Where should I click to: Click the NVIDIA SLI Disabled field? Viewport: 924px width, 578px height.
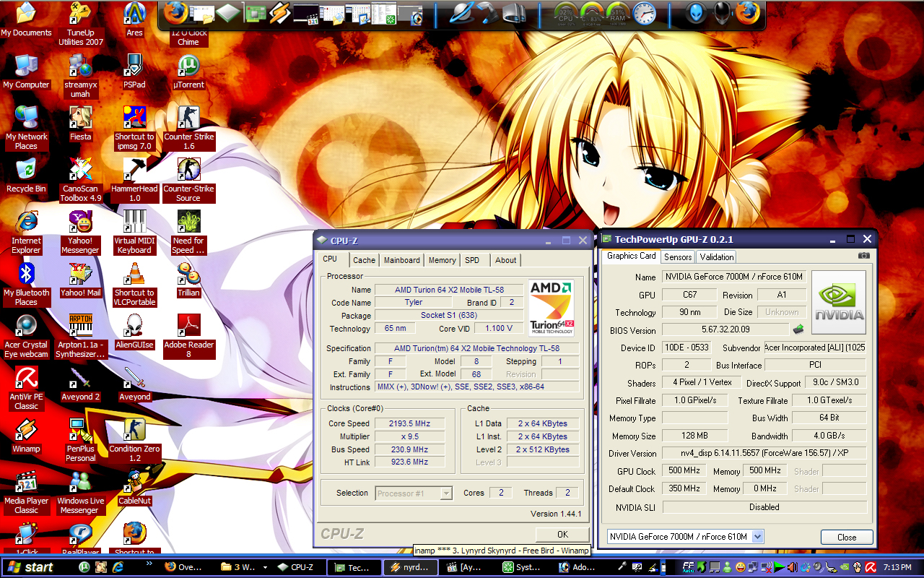coord(764,507)
